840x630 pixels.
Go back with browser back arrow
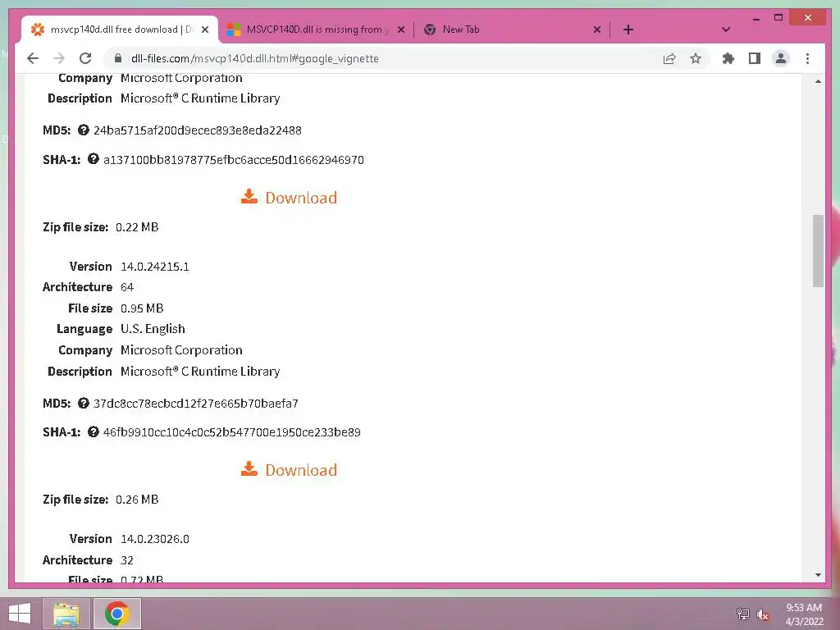(33, 58)
